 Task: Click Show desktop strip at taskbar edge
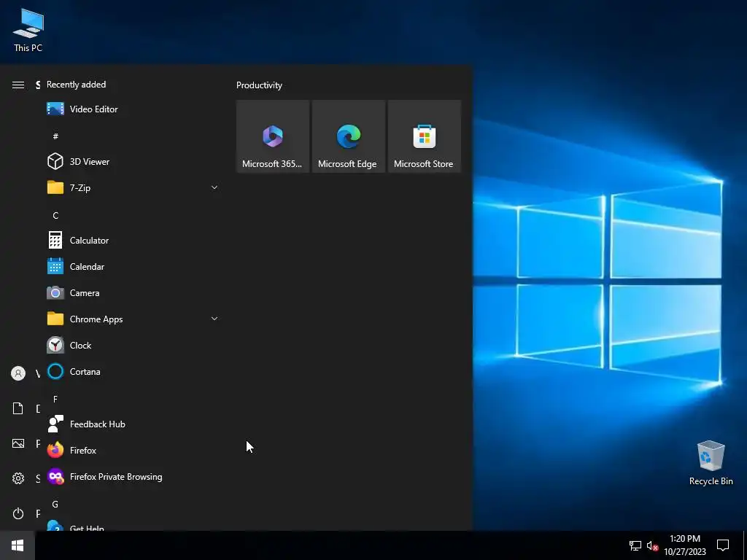pos(745,545)
